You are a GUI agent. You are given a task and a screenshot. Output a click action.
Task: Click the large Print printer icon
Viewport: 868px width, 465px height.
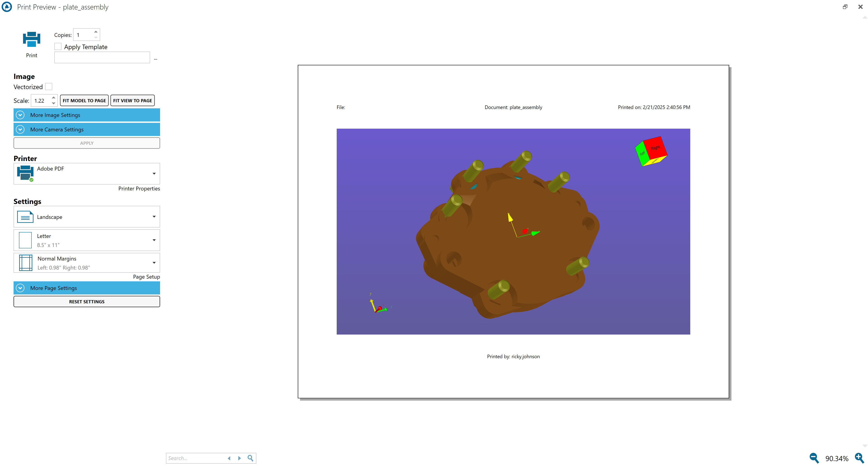point(31,39)
